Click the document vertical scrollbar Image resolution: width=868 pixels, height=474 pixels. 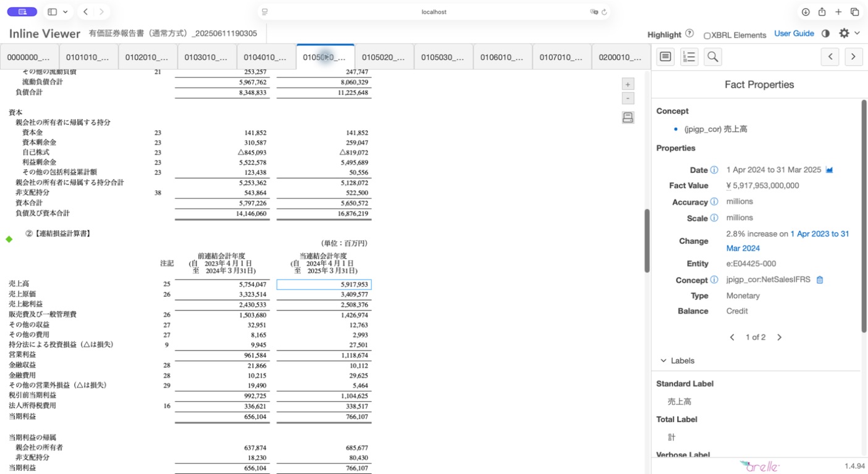click(x=647, y=241)
